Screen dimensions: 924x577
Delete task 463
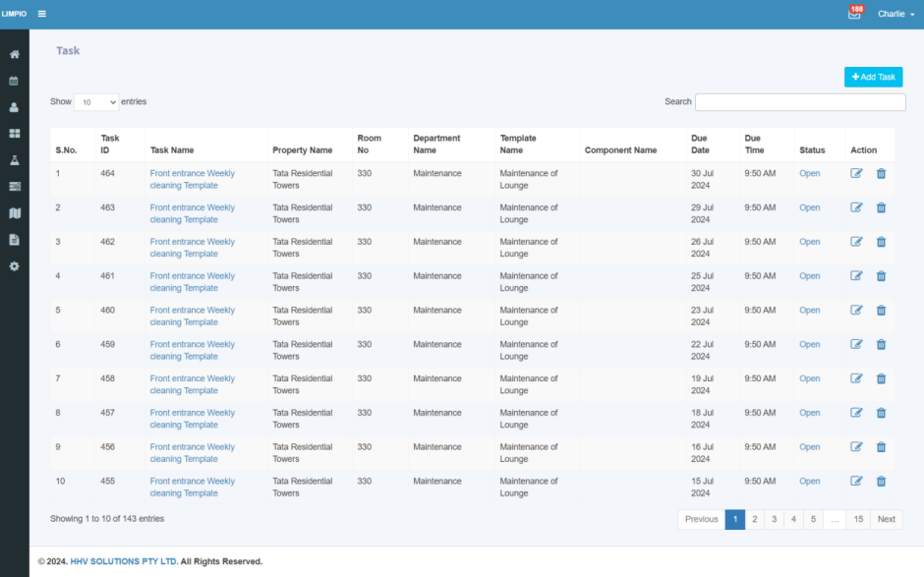coord(881,207)
